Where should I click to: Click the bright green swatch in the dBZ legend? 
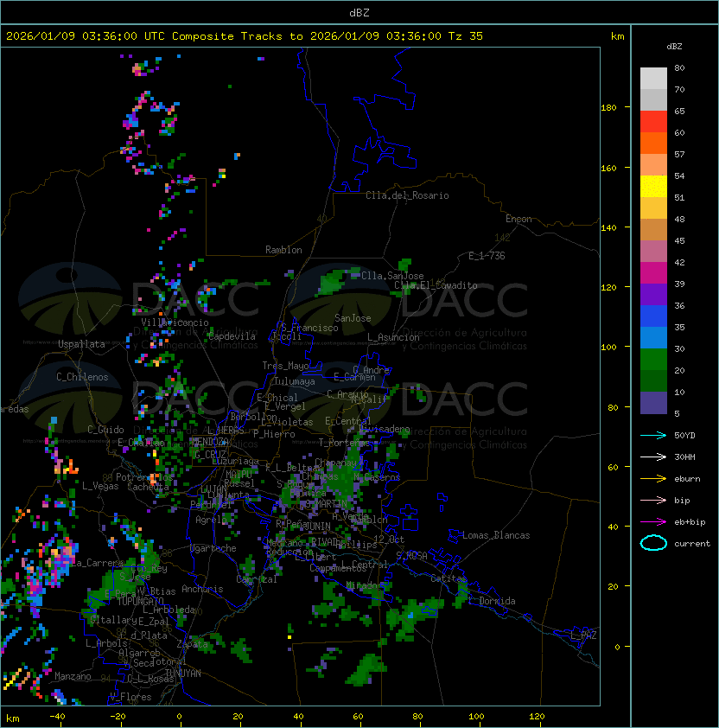[x=653, y=359]
